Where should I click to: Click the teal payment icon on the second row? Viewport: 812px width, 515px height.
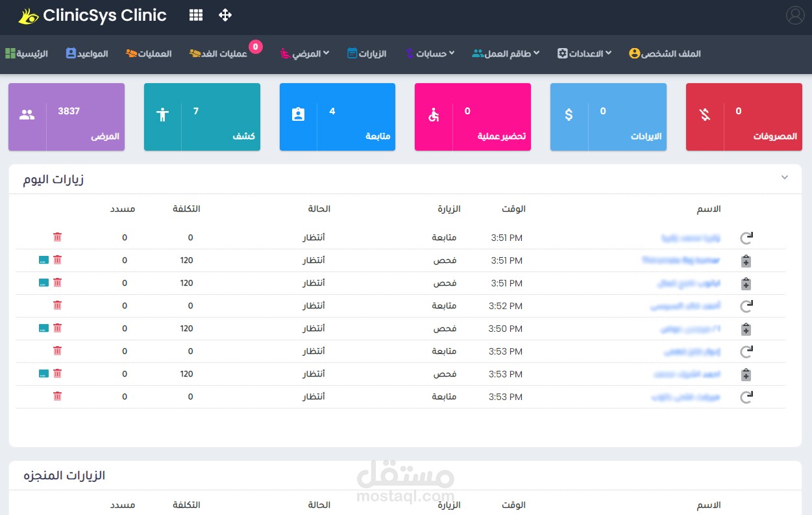pyautogui.click(x=43, y=260)
